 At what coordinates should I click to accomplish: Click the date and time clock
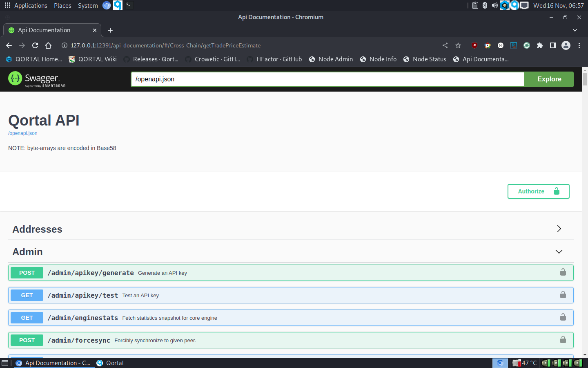pyautogui.click(x=558, y=5)
